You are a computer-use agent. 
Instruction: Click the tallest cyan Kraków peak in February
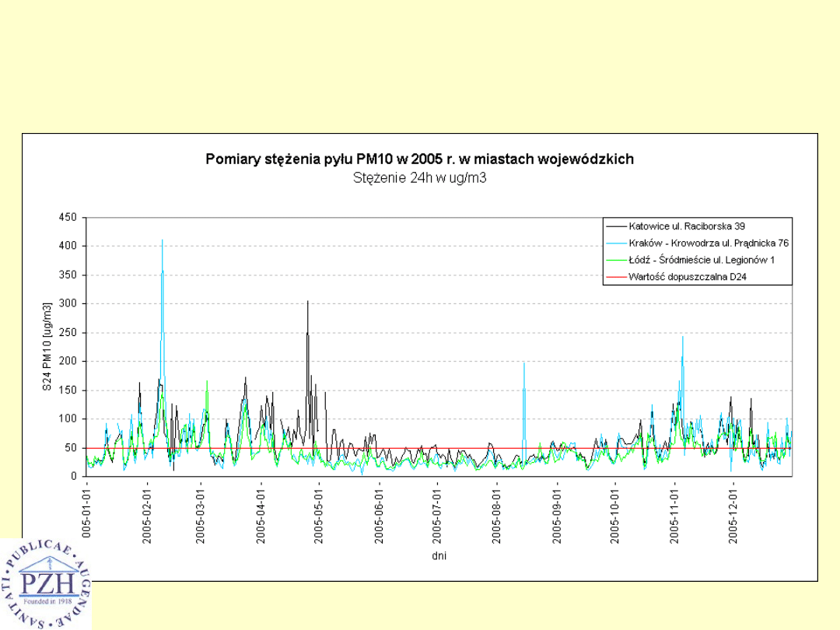[x=162, y=243]
